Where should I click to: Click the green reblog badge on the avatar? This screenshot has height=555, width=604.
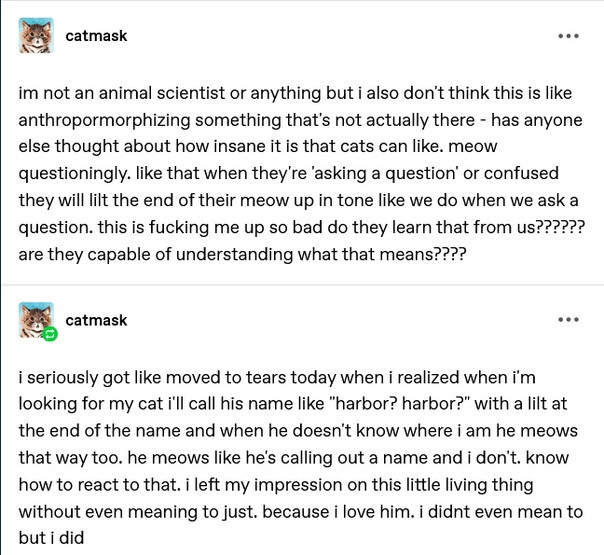pyautogui.click(x=49, y=334)
